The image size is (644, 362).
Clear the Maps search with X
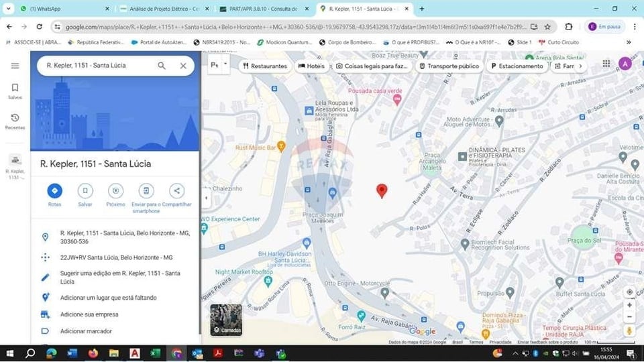tap(183, 66)
